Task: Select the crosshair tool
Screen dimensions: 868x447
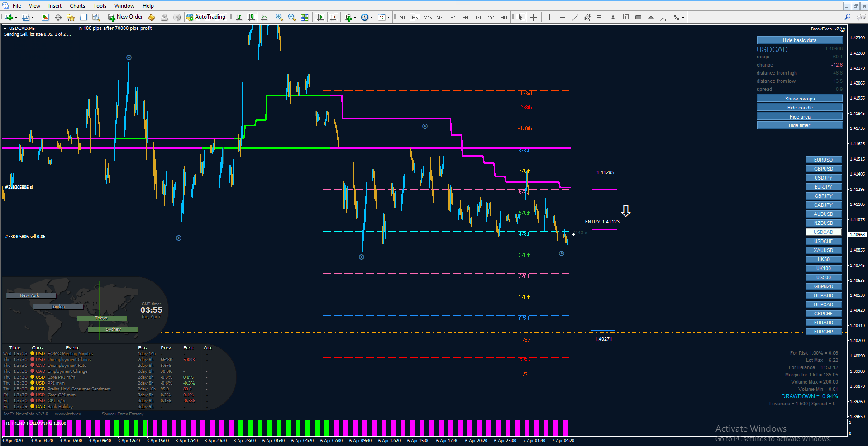Action: pos(533,17)
